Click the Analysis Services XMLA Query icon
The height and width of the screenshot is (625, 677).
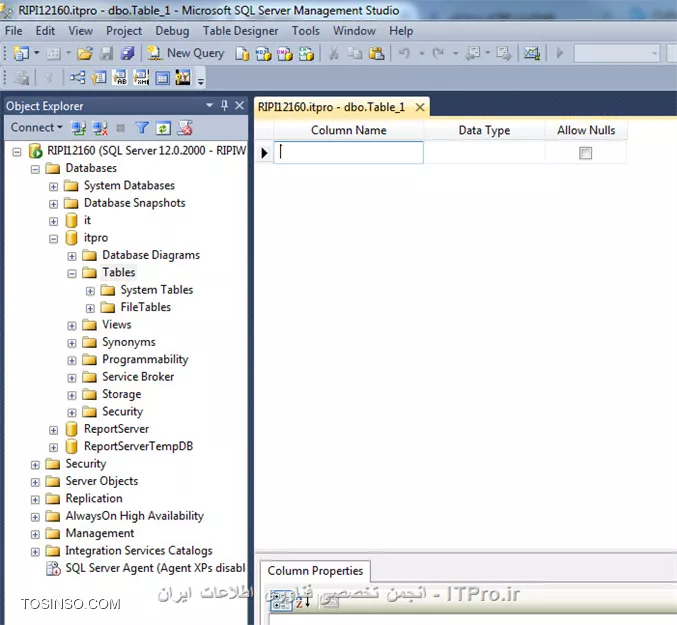click(x=306, y=54)
